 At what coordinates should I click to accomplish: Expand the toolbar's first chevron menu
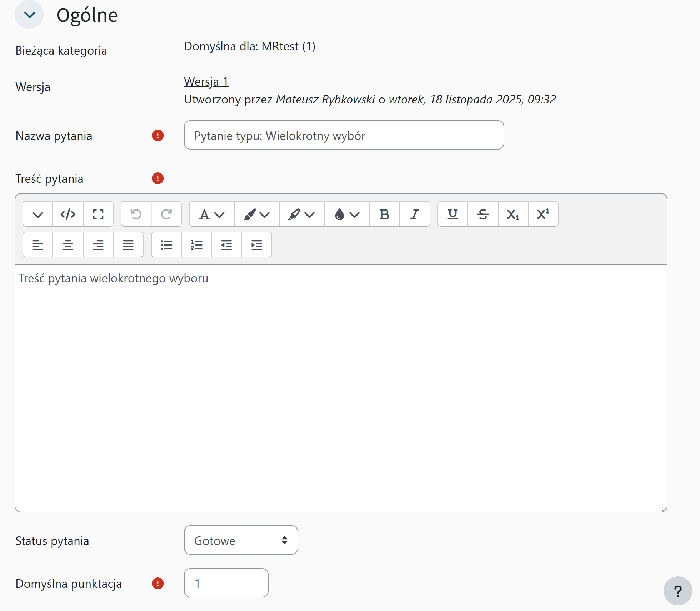click(38, 214)
